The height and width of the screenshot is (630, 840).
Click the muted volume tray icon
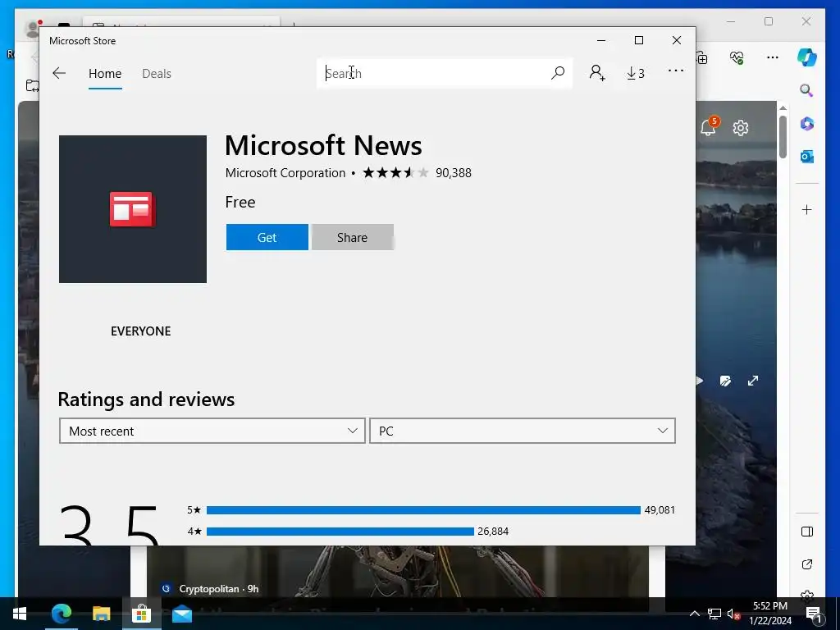pos(733,614)
